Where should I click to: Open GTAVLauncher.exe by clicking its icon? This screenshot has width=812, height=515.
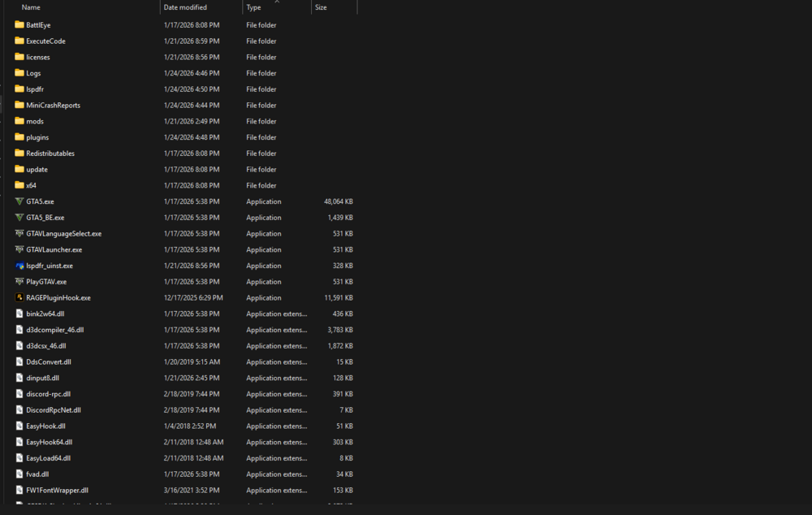tap(19, 249)
